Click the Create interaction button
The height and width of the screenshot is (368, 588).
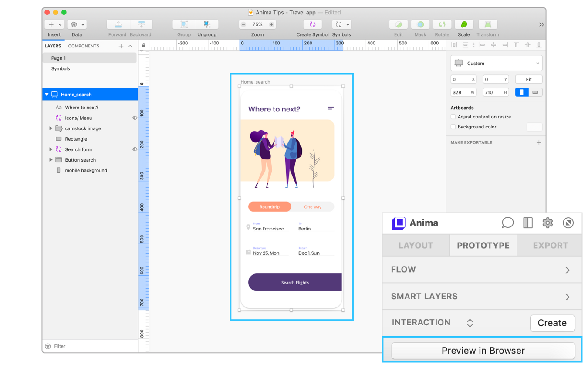552,323
